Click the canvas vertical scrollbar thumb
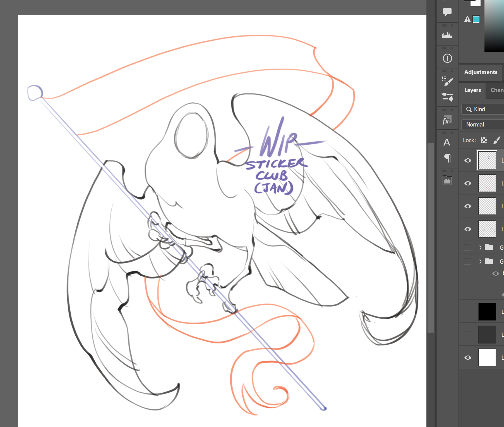The height and width of the screenshot is (427, 504). [x=431, y=237]
